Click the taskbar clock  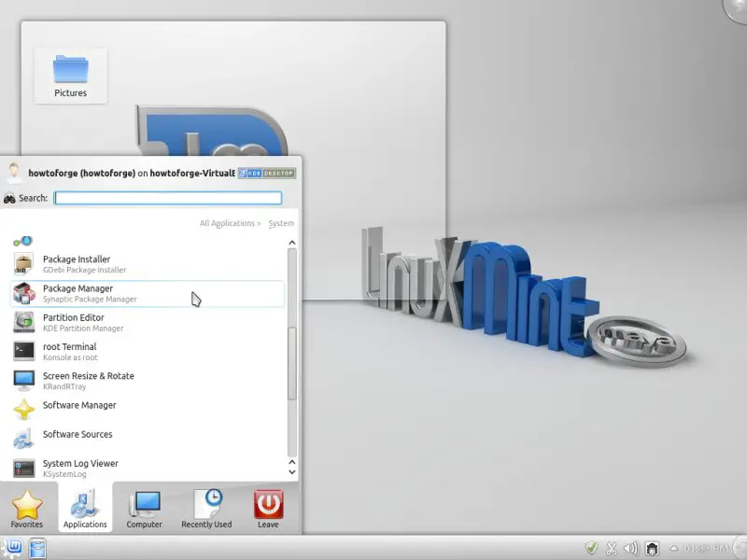pyautogui.click(x=706, y=548)
